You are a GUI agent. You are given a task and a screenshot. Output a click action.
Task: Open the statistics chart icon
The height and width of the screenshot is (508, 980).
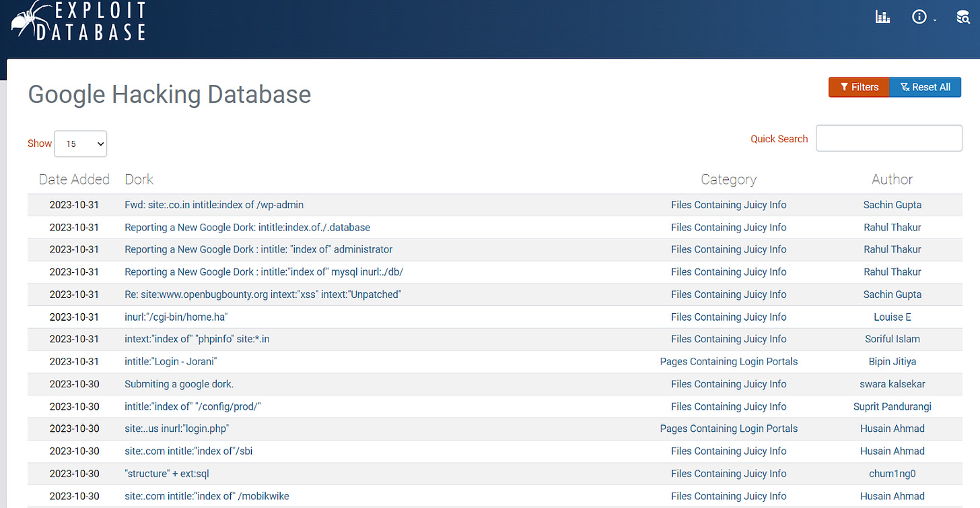tap(882, 17)
